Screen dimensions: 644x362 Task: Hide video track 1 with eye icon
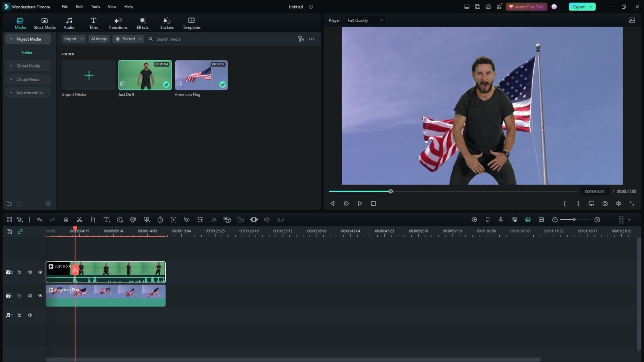tap(40, 296)
